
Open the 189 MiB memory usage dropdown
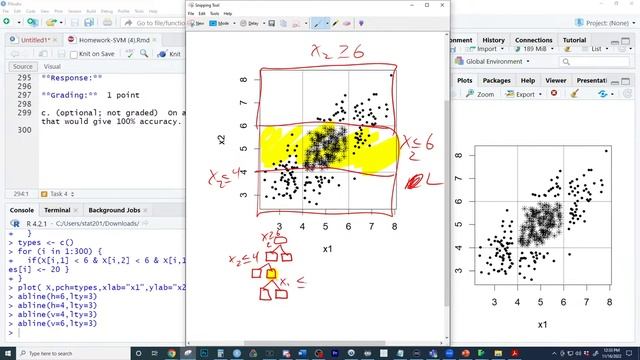(x=534, y=49)
